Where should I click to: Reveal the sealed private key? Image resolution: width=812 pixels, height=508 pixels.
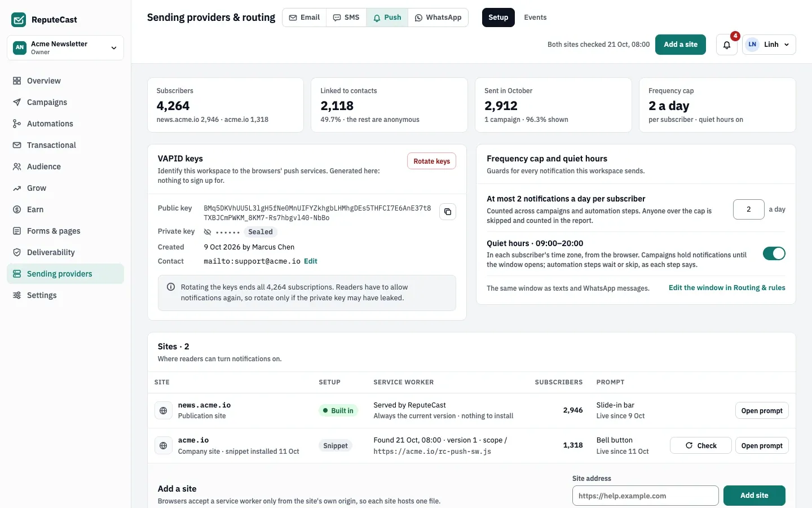coord(208,232)
